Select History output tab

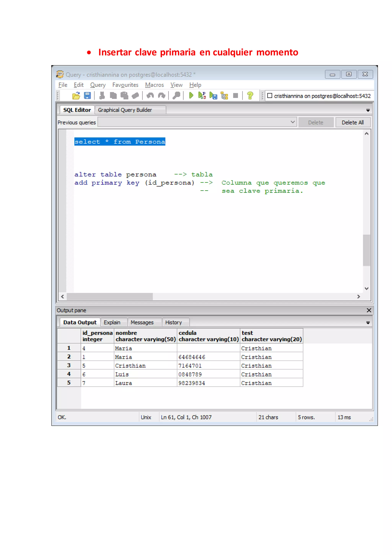pyautogui.click(x=176, y=322)
